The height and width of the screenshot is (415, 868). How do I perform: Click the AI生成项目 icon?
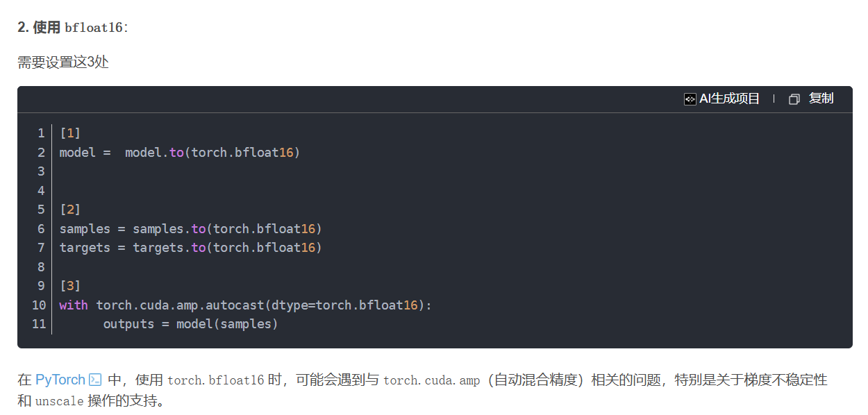[690, 99]
